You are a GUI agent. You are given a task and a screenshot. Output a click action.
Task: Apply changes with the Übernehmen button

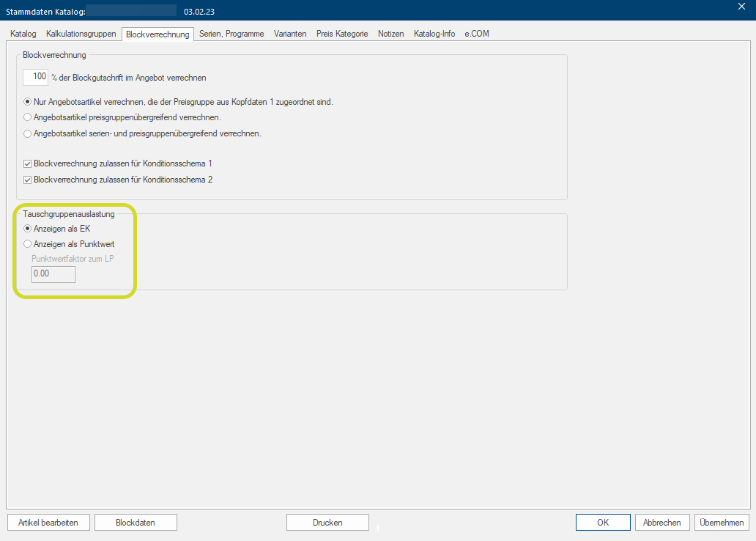click(722, 523)
